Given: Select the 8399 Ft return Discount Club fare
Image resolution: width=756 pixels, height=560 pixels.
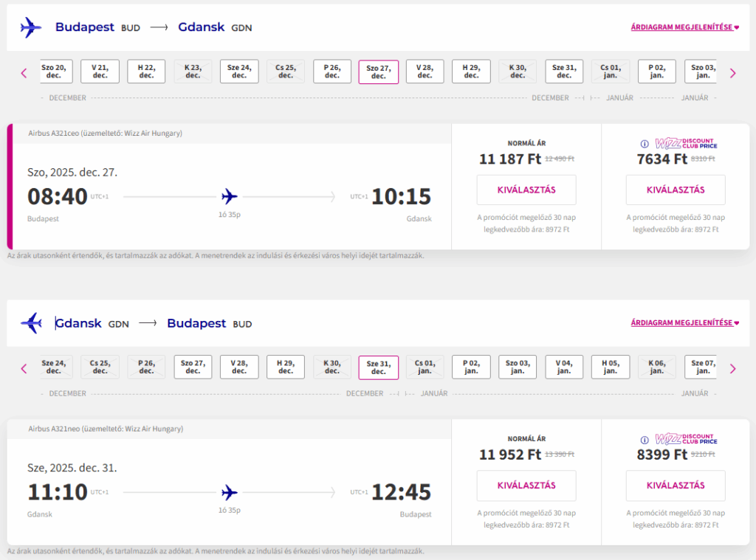Looking at the screenshot, I should pyautogui.click(x=676, y=485).
